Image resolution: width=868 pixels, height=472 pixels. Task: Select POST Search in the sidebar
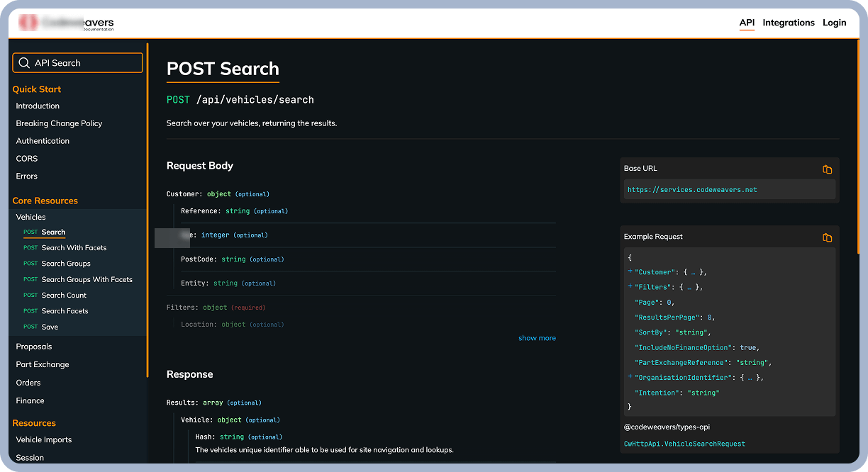tap(44, 232)
